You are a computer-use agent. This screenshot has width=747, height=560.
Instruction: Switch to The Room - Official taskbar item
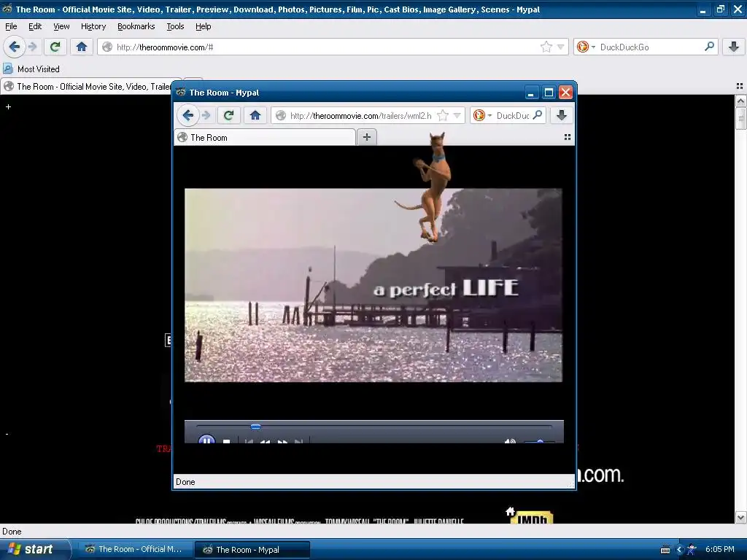click(x=135, y=549)
